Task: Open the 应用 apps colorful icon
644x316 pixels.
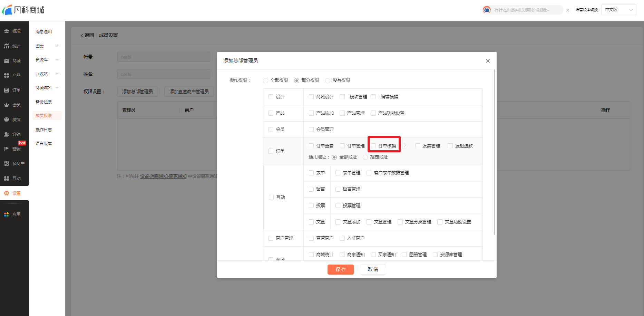Action: [7, 214]
